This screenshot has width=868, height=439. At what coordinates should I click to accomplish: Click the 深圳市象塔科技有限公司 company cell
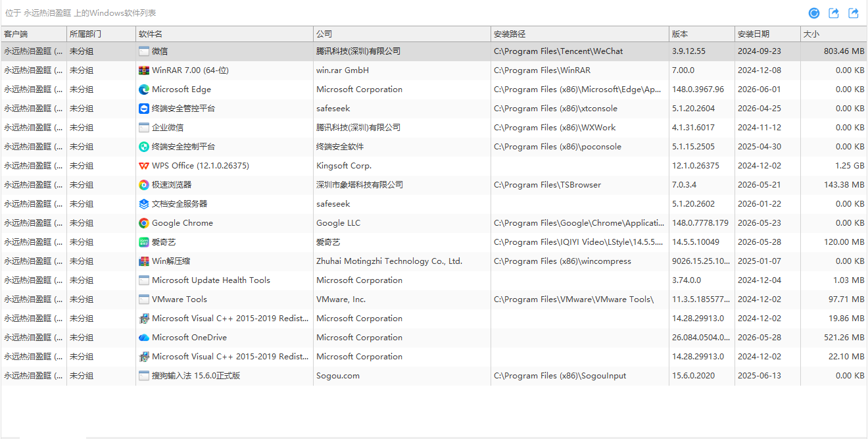360,185
